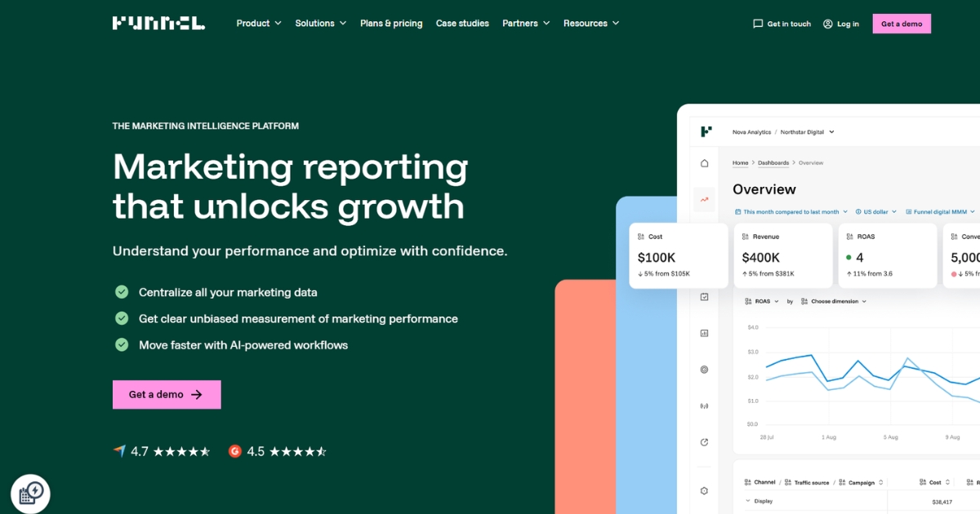The image size is (980, 514).
Task: Click Get a demo button in header
Action: pos(902,24)
